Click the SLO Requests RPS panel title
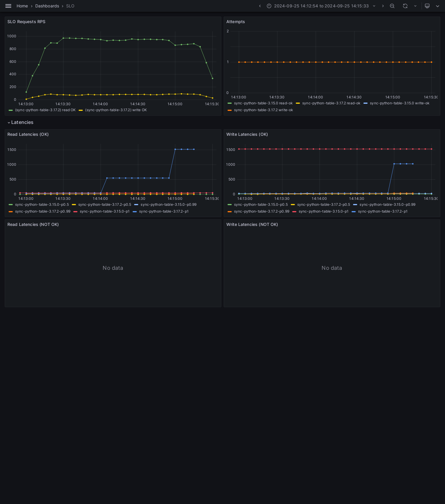Viewport: 445px width, 504px height. (x=26, y=22)
